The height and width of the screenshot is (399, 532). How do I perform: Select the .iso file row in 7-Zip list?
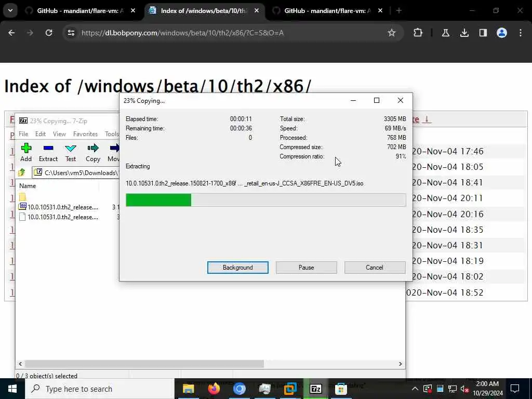tap(63, 207)
